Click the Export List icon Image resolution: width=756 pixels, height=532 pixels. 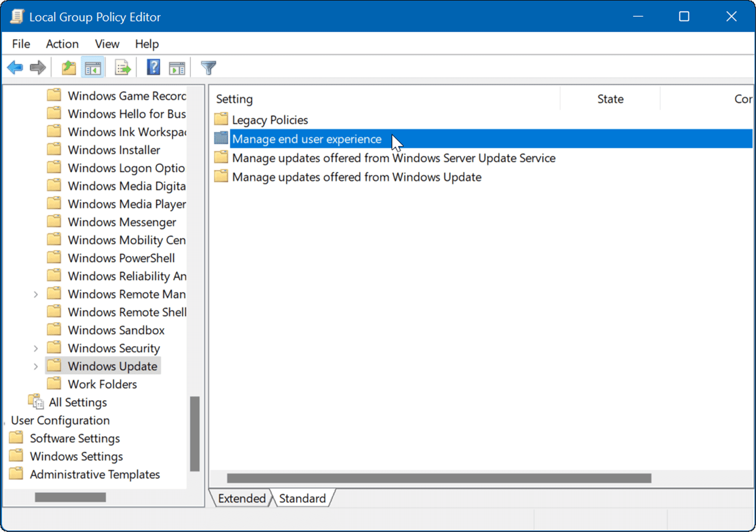pos(123,67)
